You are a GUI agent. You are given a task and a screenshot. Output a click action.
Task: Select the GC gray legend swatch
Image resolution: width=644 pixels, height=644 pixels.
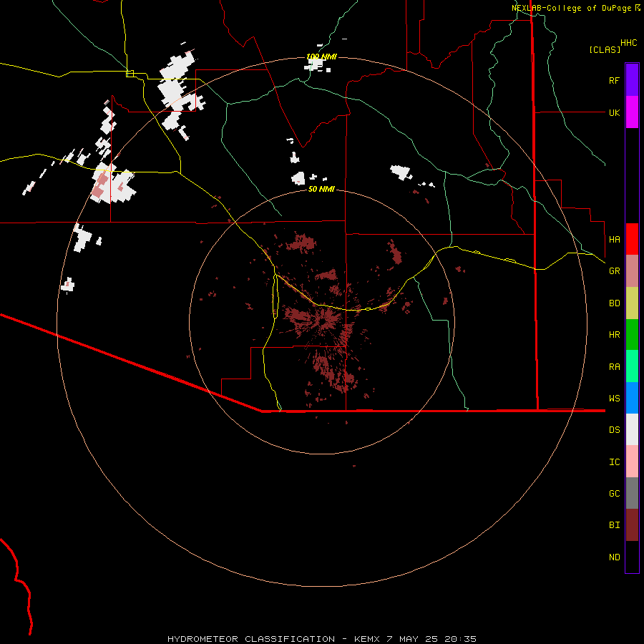tap(632, 493)
